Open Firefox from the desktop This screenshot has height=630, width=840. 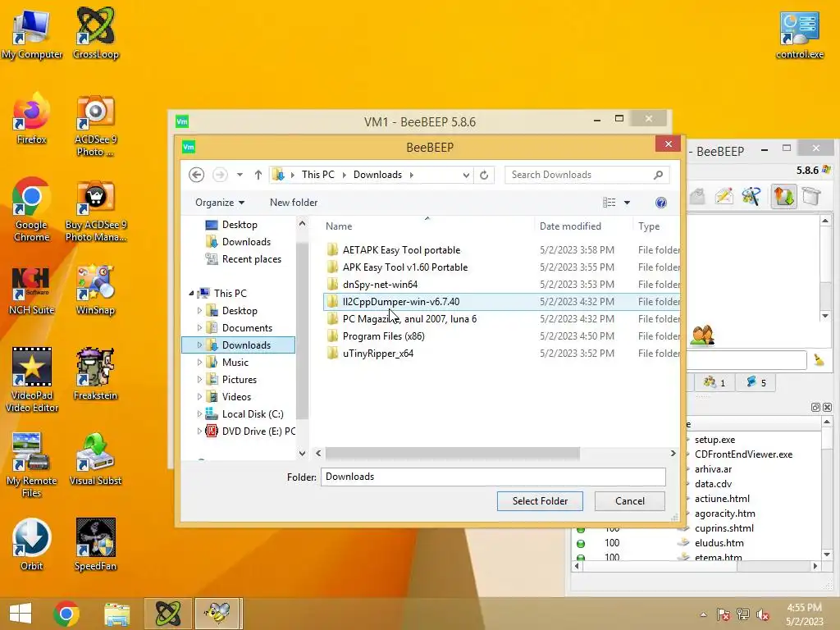(x=32, y=119)
